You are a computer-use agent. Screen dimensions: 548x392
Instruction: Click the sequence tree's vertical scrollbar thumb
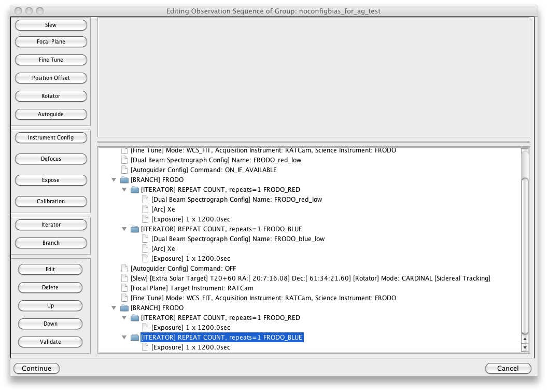pos(525,256)
